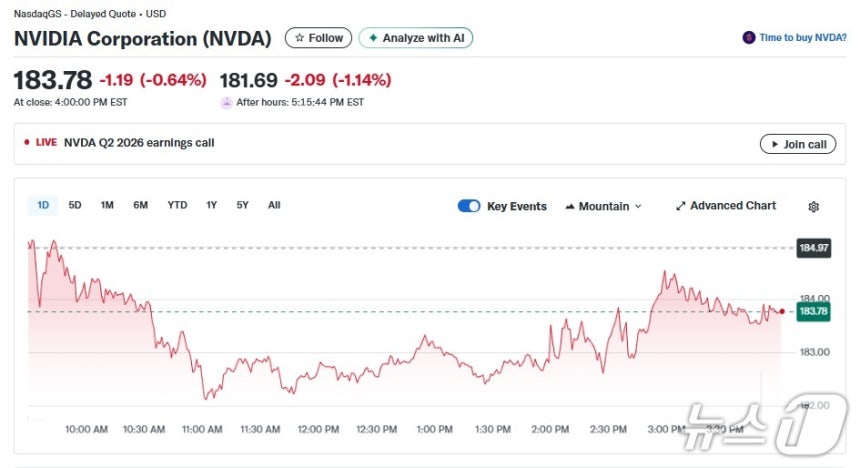Open NVDA Q2 2026 earnings call link
This screenshot has height=468, width=860.
[x=139, y=143]
